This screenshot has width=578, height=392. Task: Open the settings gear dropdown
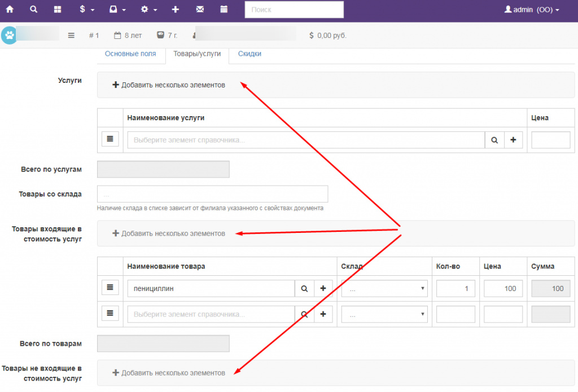149,9
